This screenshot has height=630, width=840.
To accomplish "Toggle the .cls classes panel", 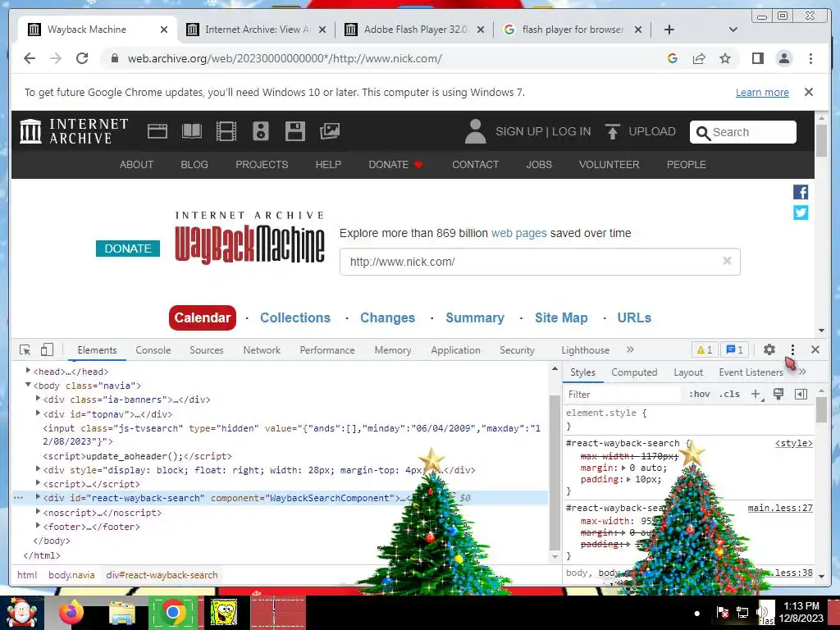I will (729, 395).
